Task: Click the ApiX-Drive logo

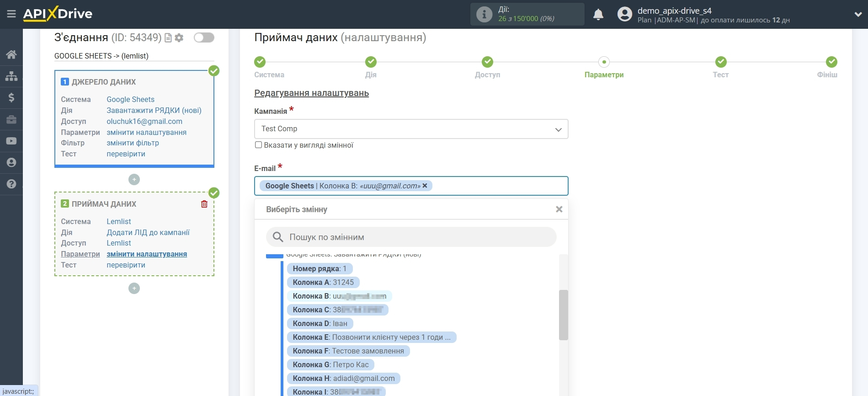Action: tap(58, 14)
